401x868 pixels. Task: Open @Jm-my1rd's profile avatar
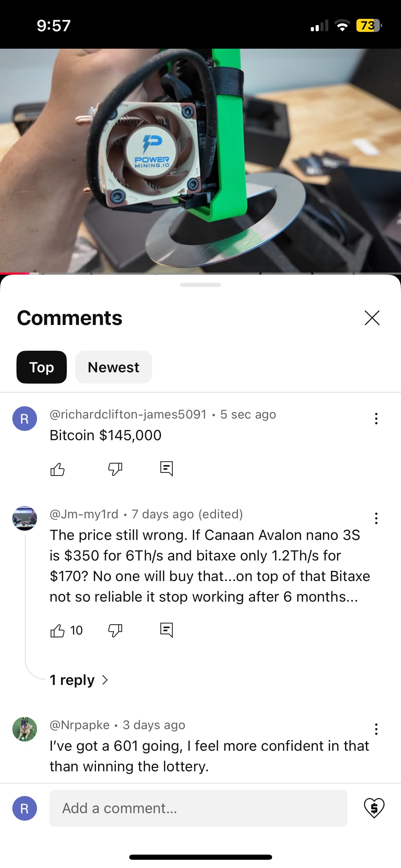[25, 518]
